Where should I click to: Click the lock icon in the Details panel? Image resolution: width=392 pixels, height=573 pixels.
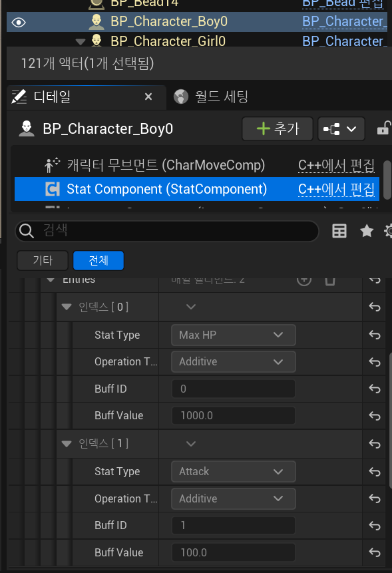click(x=383, y=128)
